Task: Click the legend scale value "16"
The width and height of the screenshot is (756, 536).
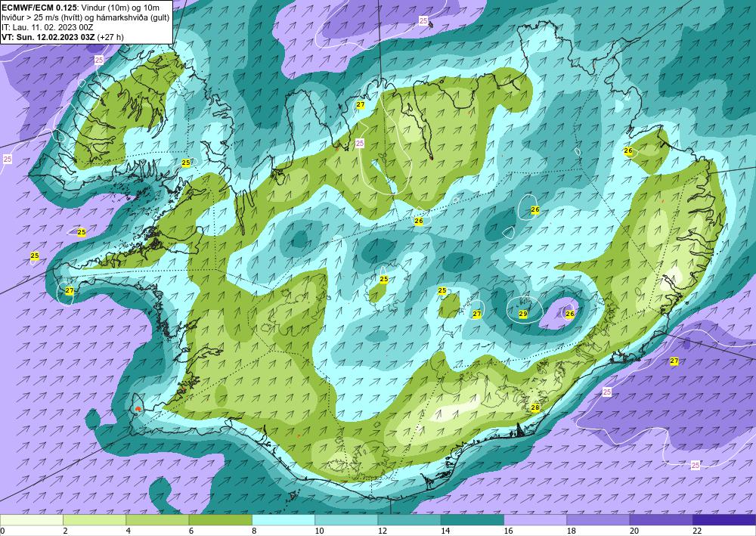Action: click(508, 531)
